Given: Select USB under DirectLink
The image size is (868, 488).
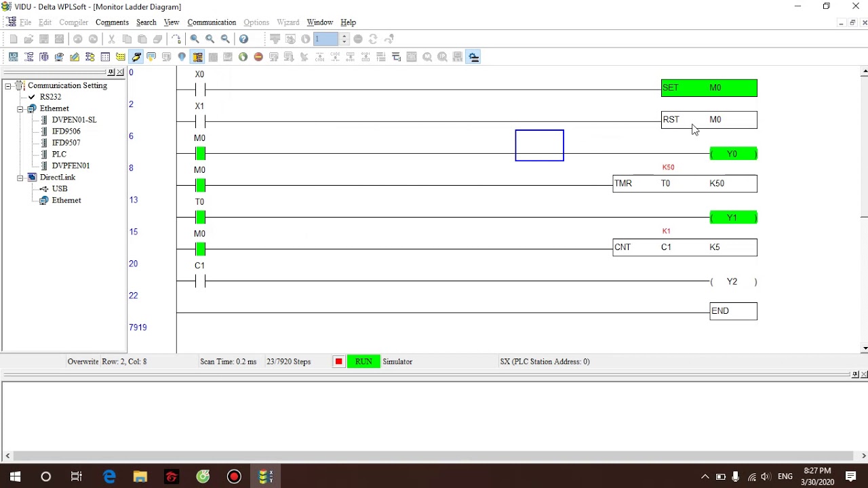Looking at the screenshot, I should click(x=60, y=189).
